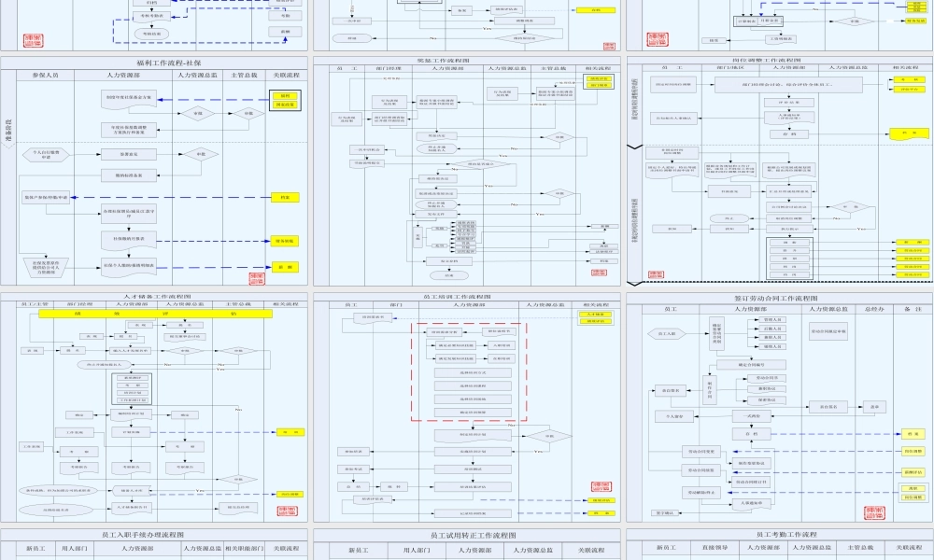The width and height of the screenshot is (934, 560).
Task: Click the red seal stamp in the 福利工作流程-社保 diagram
Action: point(258,277)
